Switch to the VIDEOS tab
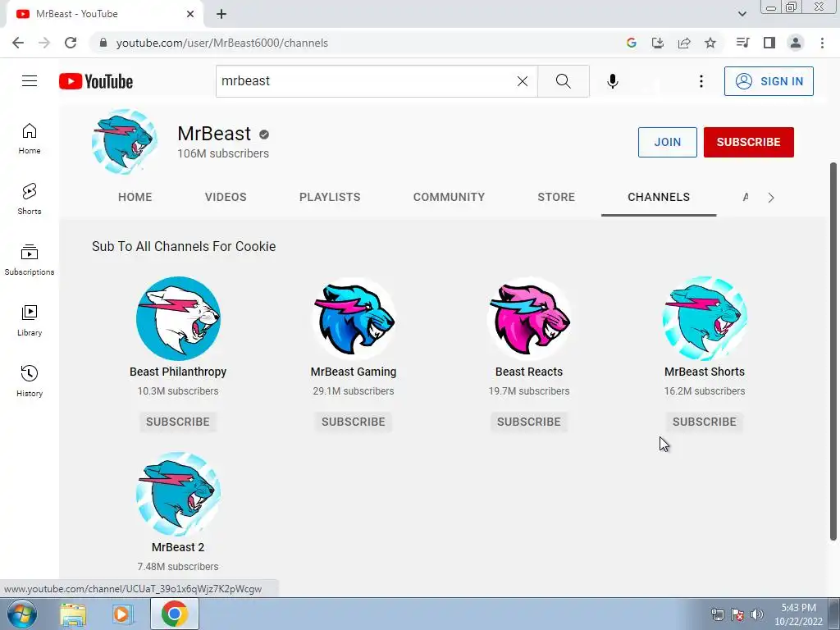This screenshot has width=840, height=630. [x=226, y=197]
